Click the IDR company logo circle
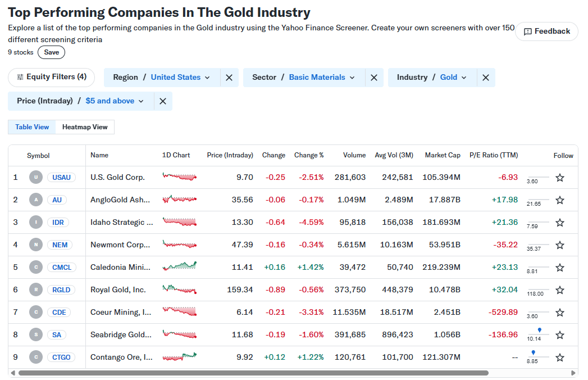Viewport: 588px width, 380px height. point(36,222)
